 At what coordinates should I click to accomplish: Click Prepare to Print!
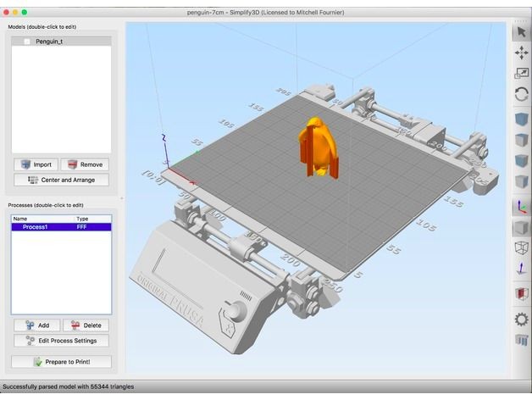click(61, 362)
